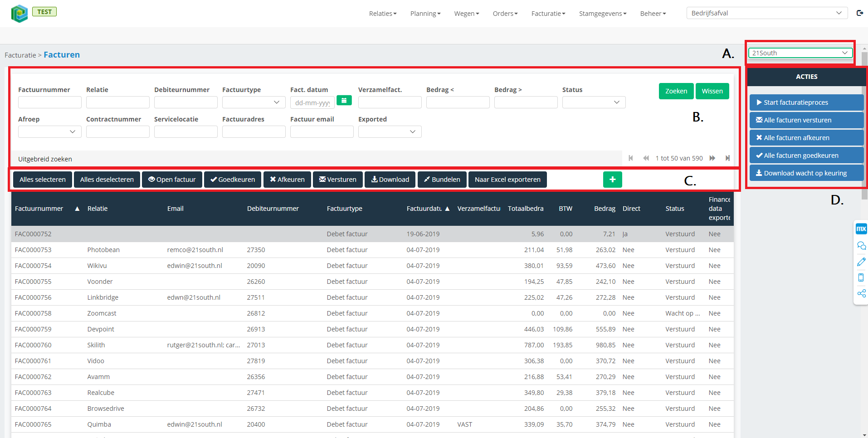Click the mobile device sidebar icon
The height and width of the screenshot is (438, 868).
pos(861,277)
